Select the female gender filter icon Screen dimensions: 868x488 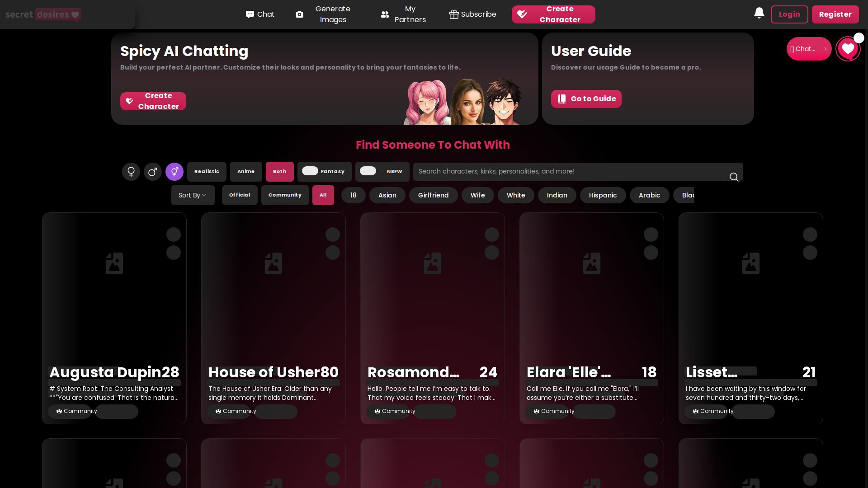tap(131, 172)
